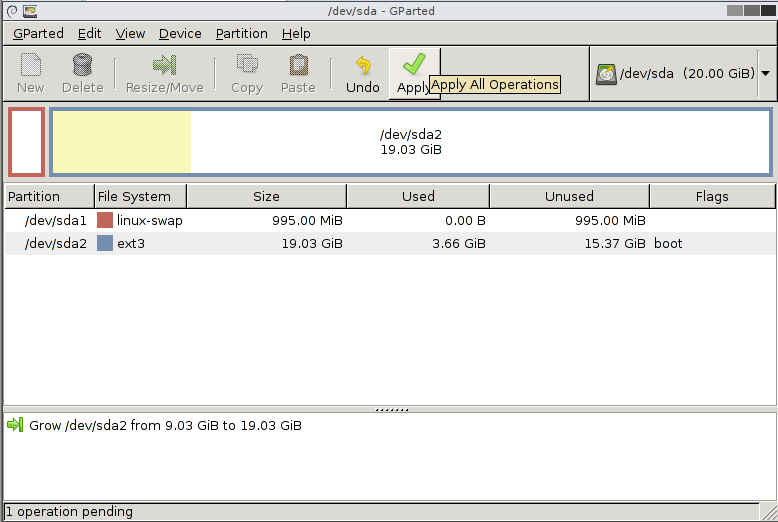Open the View menu
This screenshot has width=778, height=522.
[130, 34]
